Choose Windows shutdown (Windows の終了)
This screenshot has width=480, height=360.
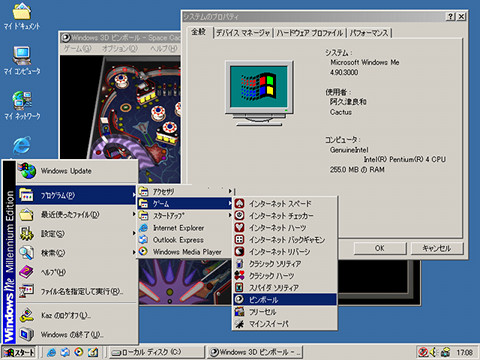click(x=77, y=334)
